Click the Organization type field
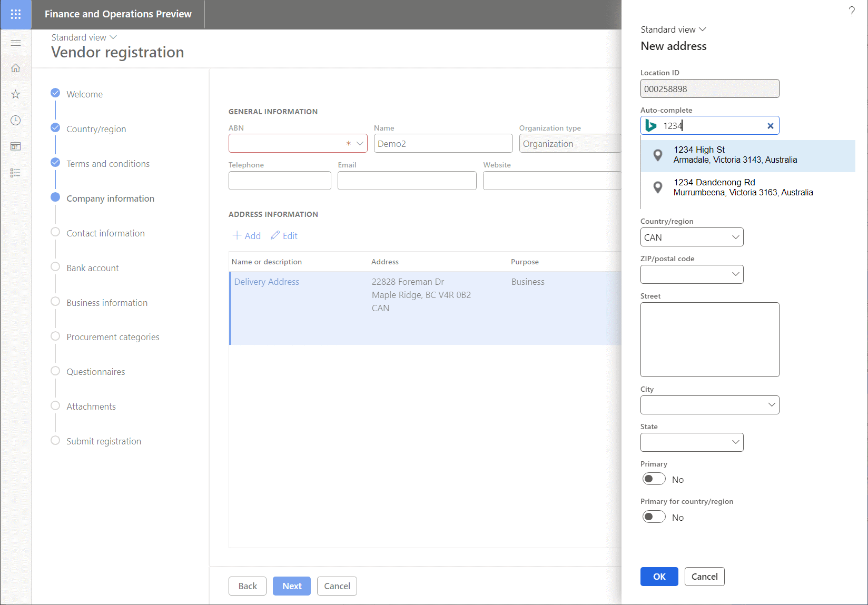This screenshot has width=868, height=605. click(570, 143)
